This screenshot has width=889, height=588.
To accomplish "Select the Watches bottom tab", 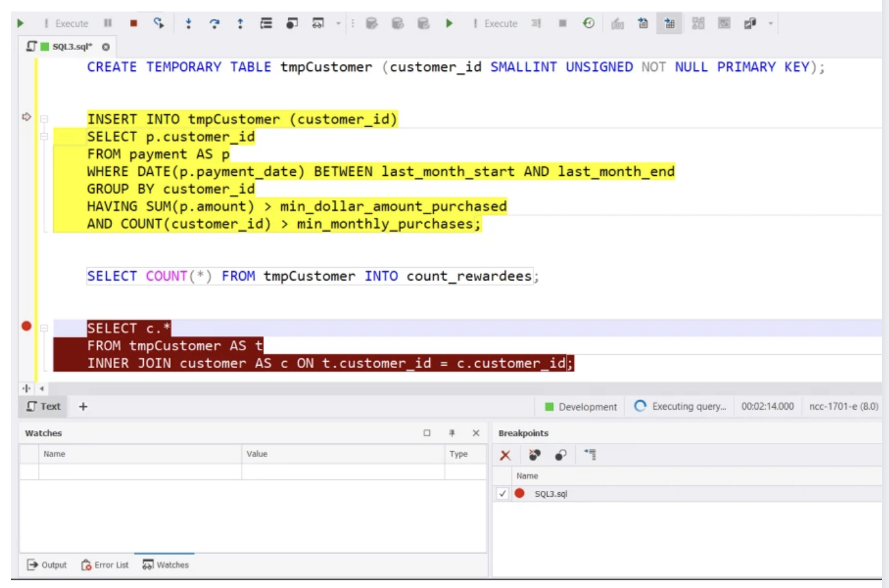I will (165, 565).
